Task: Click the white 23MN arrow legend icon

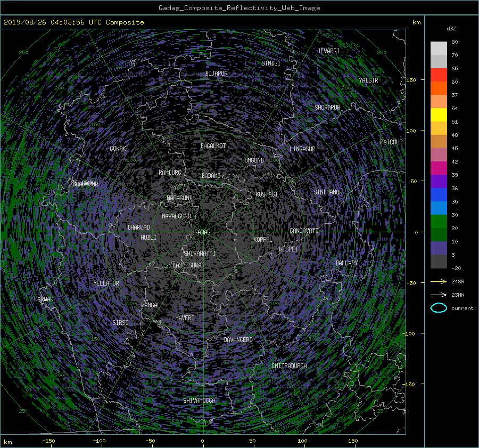Action: tap(439, 295)
